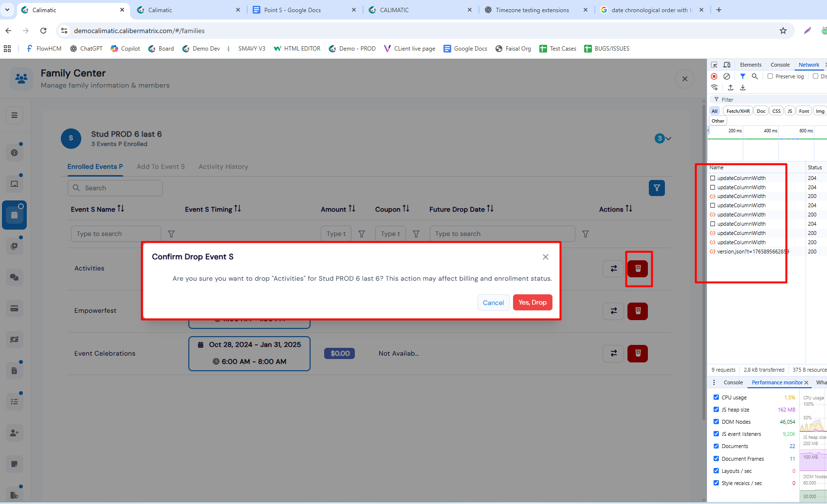
Task: Click transfer icon for Activities row
Action: (613, 269)
